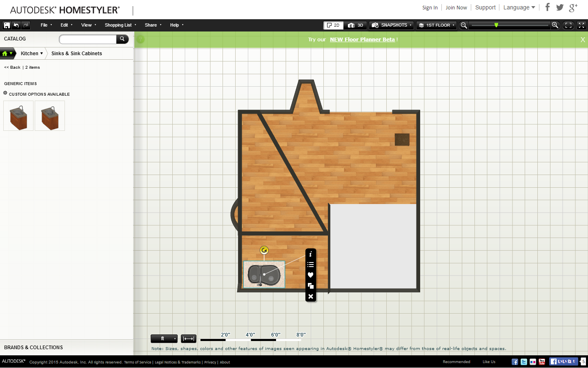Image resolution: width=588 pixels, height=368 pixels.
Task: Select Sinks & Sink Cabinets breadcrumb
Action: click(77, 54)
